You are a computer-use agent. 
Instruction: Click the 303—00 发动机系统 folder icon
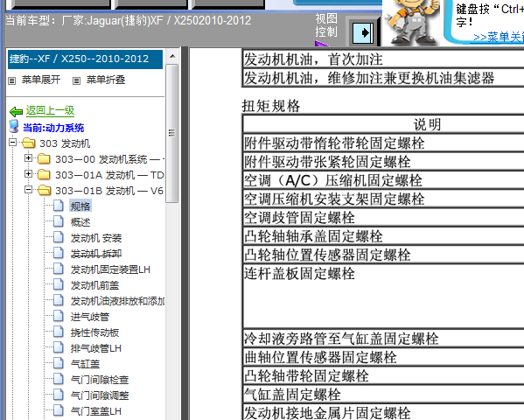click(44, 159)
